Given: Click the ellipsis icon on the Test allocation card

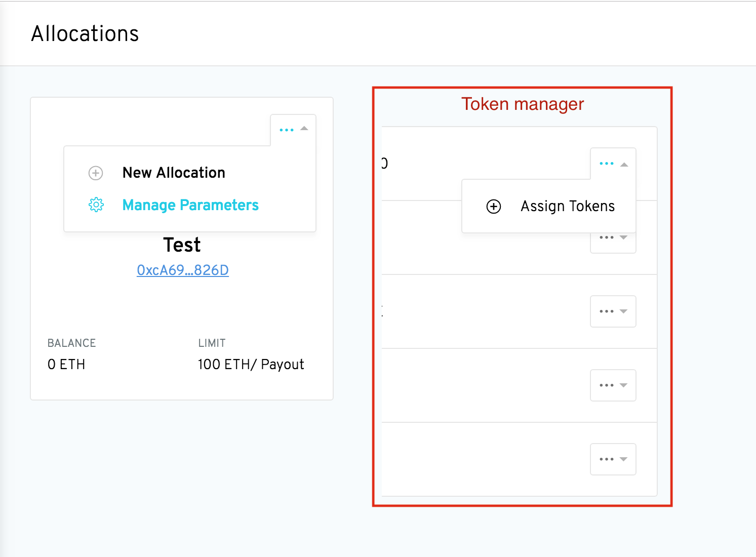Looking at the screenshot, I should [287, 130].
